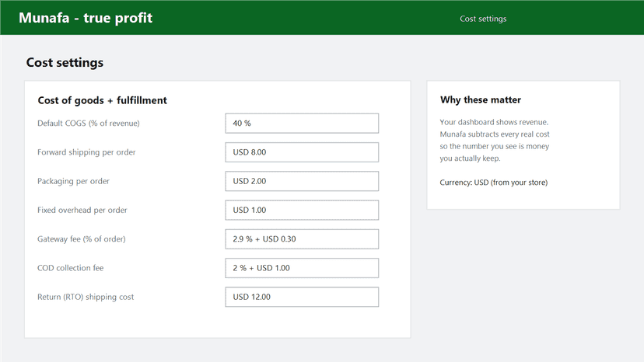
Task: Edit Gateway fee field 2.9 % + USD 0.30
Action: click(302, 238)
